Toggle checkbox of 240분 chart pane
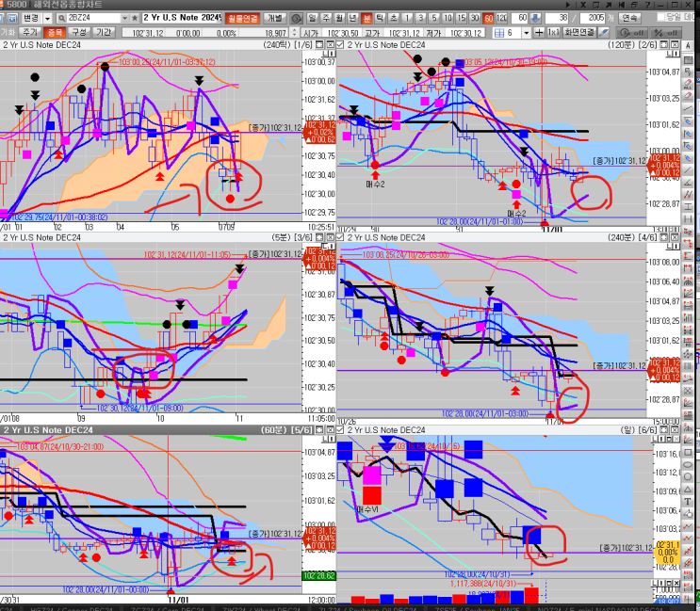This screenshot has height=611, width=700. 340,237
